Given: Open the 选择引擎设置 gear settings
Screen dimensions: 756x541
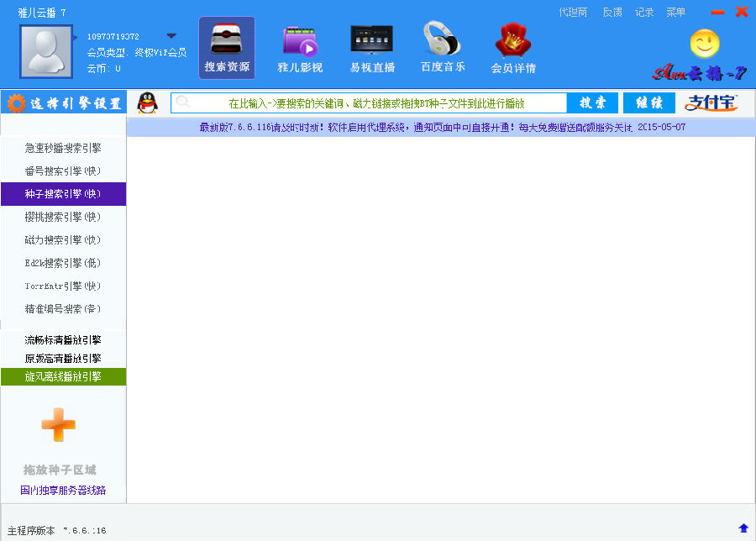Looking at the screenshot, I should coord(64,102).
